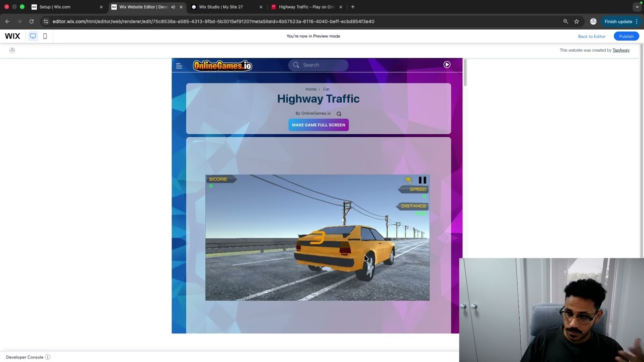
Task: Switch to the Setup | Wix.com tab
Action: click(x=67, y=7)
